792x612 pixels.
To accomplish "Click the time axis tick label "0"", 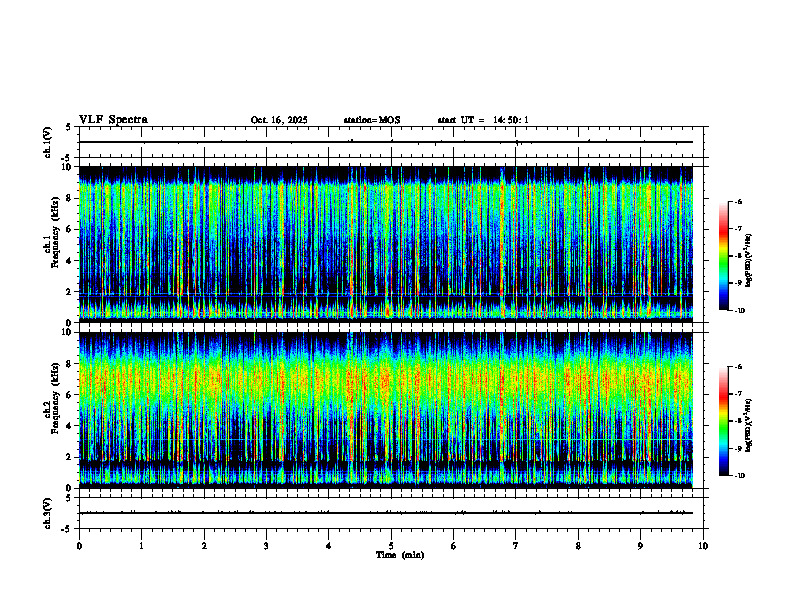I will pos(79,546).
